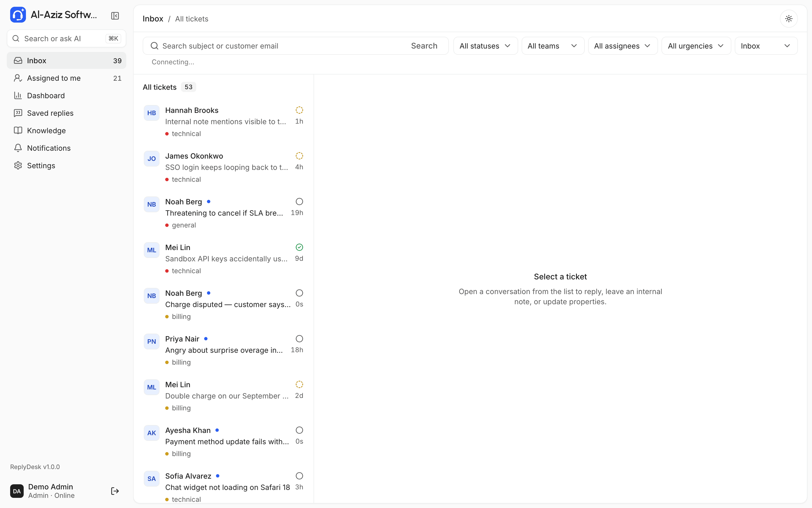Click the DA avatar for Demo Admin
Viewport: 812px width, 508px height.
(x=17, y=491)
